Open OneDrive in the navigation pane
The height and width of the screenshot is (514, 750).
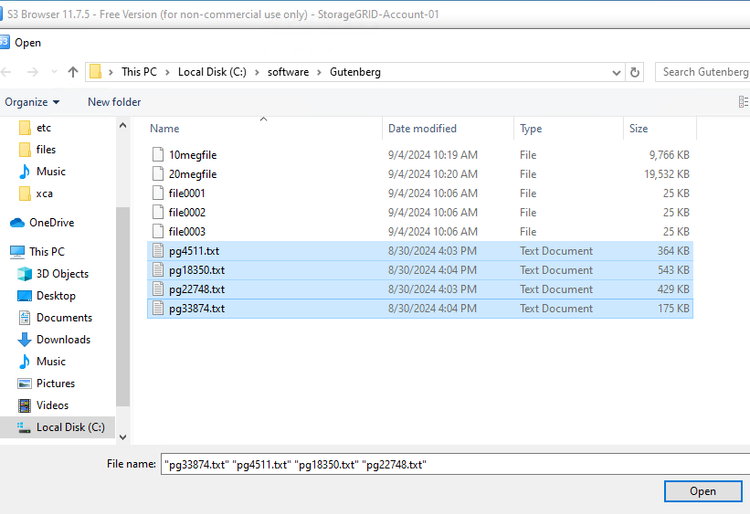[x=51, y=223]
